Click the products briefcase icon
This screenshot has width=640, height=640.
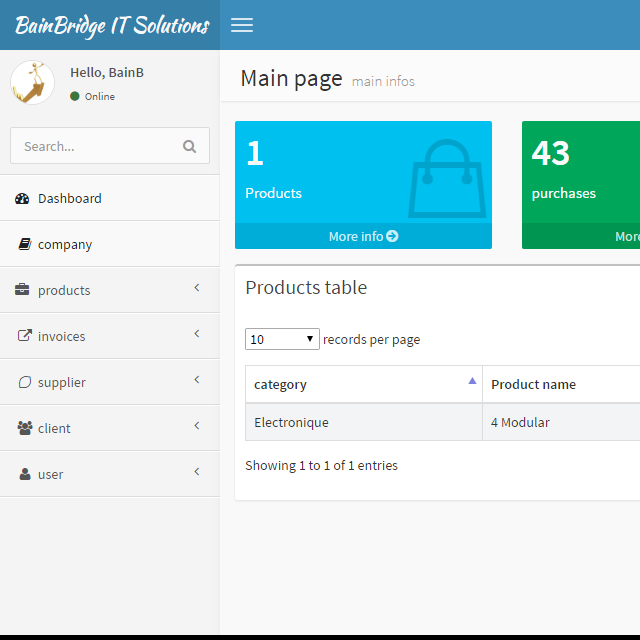[22, 289]
